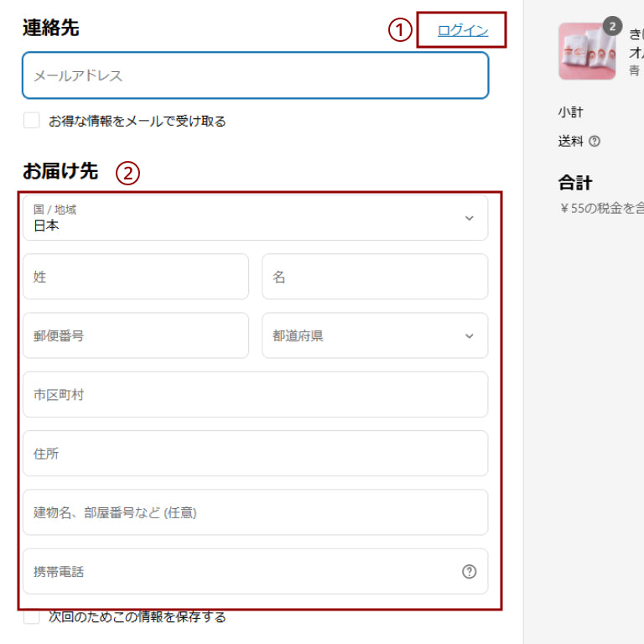Click the ログイン link

point(462,30)
